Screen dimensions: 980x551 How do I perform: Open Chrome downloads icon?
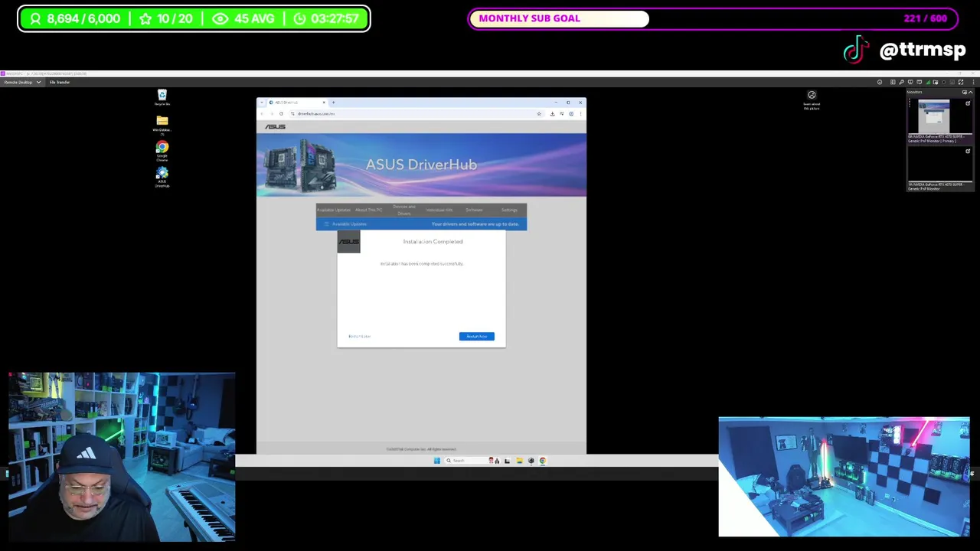tap(552, 114)
